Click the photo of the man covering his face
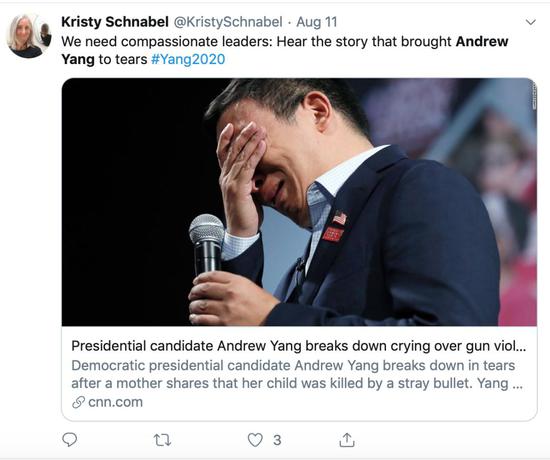Screen dimensions: 550x460 point(299,202)
